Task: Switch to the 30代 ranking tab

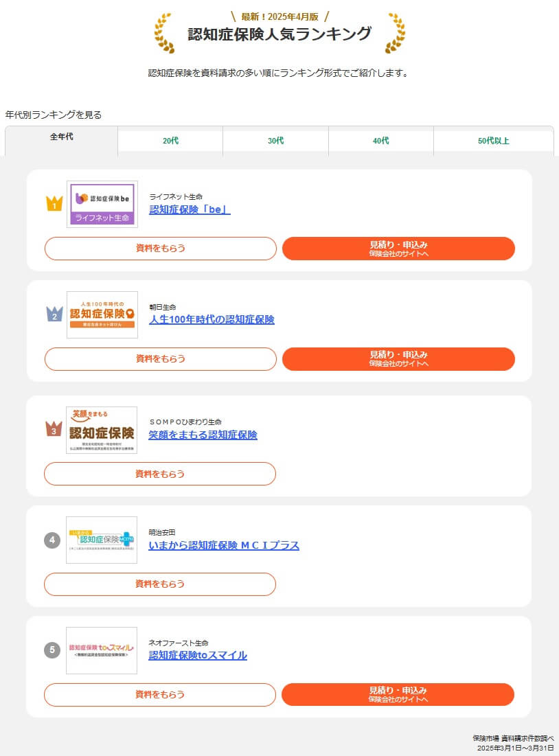Action: point(276,141)
